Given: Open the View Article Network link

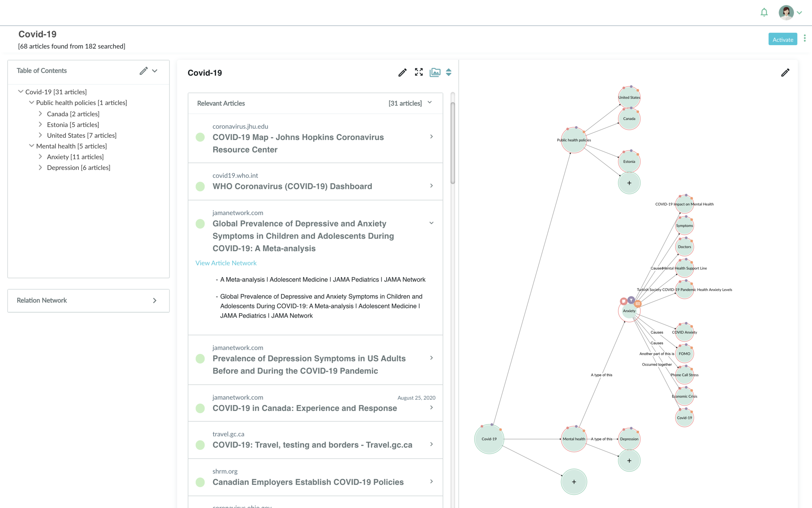Looking at the screenshot, I should click(226, 263).
